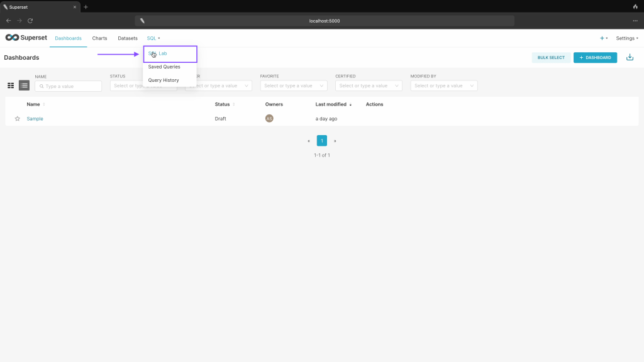
Task: Choose Saved Queries menu item
Action: [164, 67]
